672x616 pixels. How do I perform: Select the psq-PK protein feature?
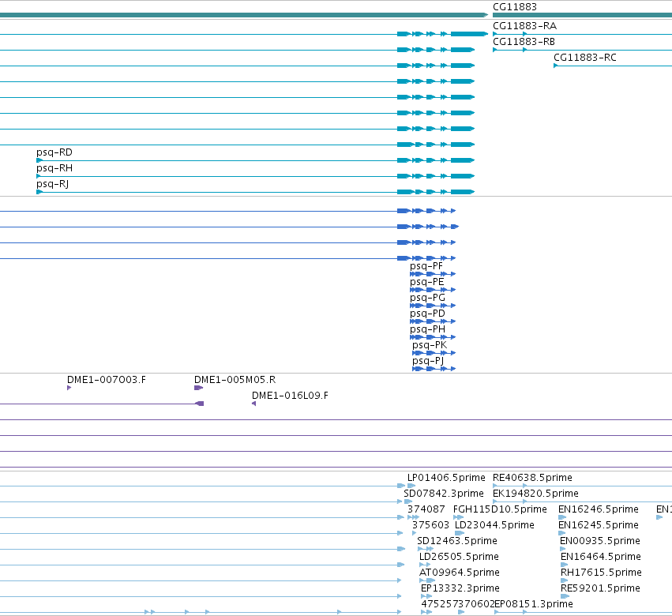tap(434, 353)
